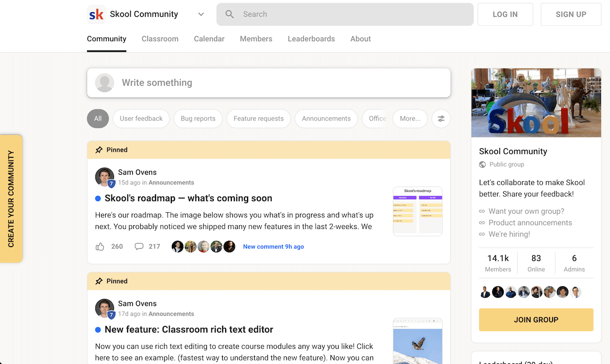Open the Leaderboards tab

coord(311,39)
